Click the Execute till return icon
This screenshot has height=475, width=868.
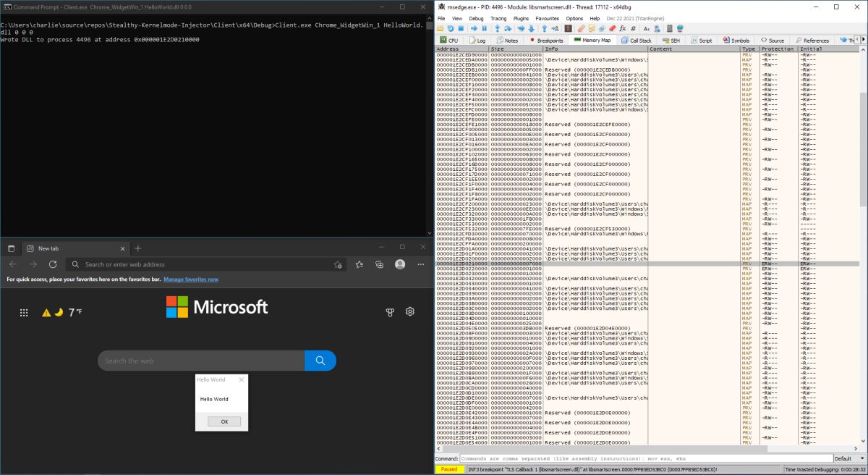[545, 28]
